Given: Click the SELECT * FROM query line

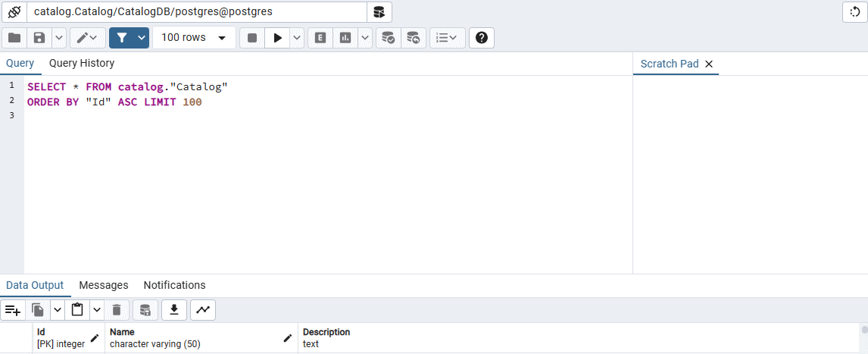Looking at the screenshot, I should [x=128, y=87].
